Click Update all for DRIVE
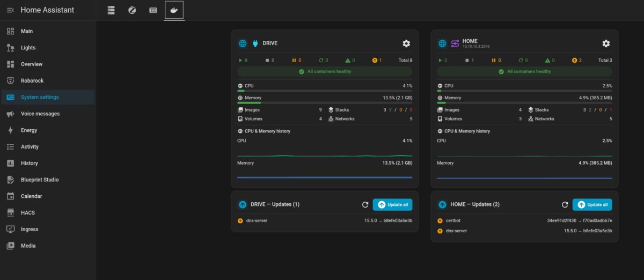The height and width of the screenshot is (280, 644). tap(393, 204)
